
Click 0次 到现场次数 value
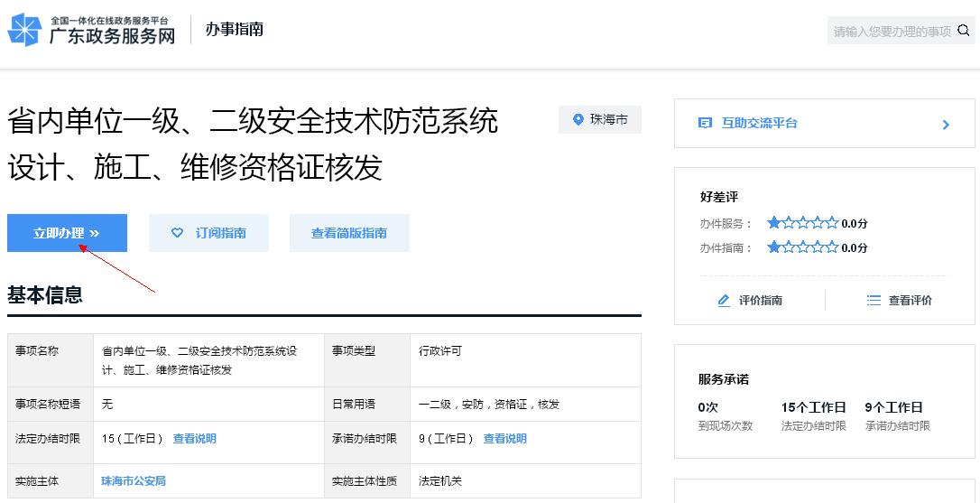click(708, 407)
